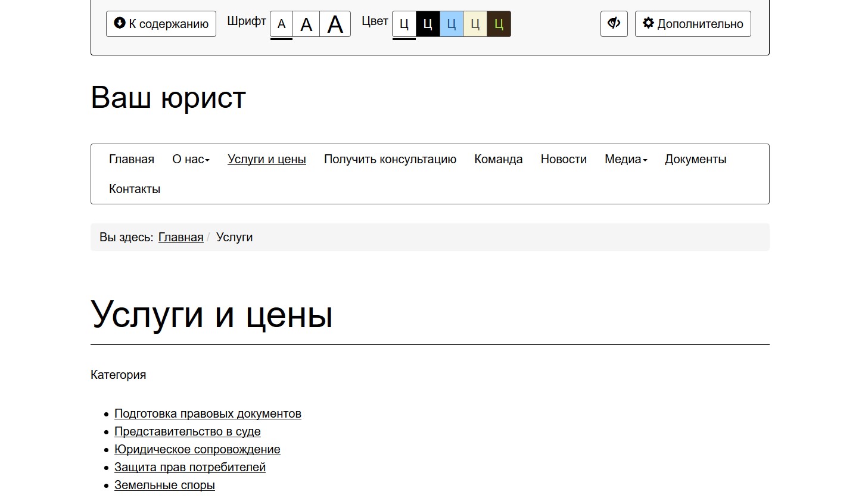
Task: Select the medium font size A
Action: coord(306,24)
